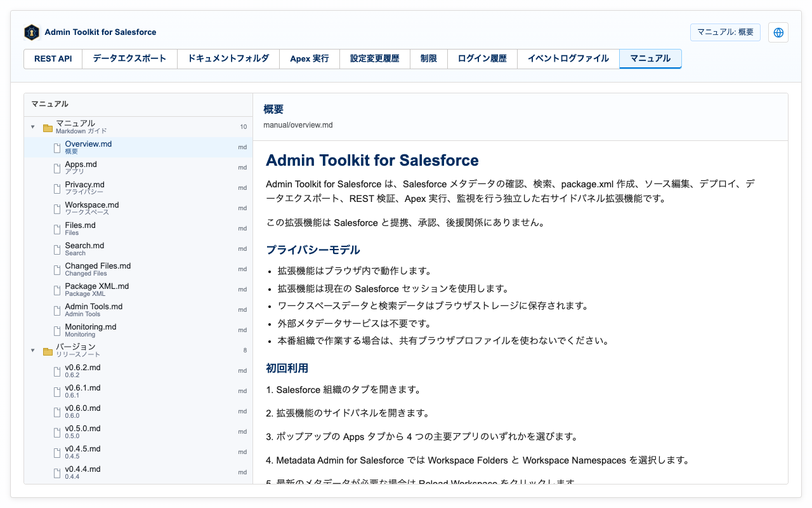Viewport: 812px width, 508px height.
Task: Open the ログイン履歴 tab
Action: click(482, 58)
